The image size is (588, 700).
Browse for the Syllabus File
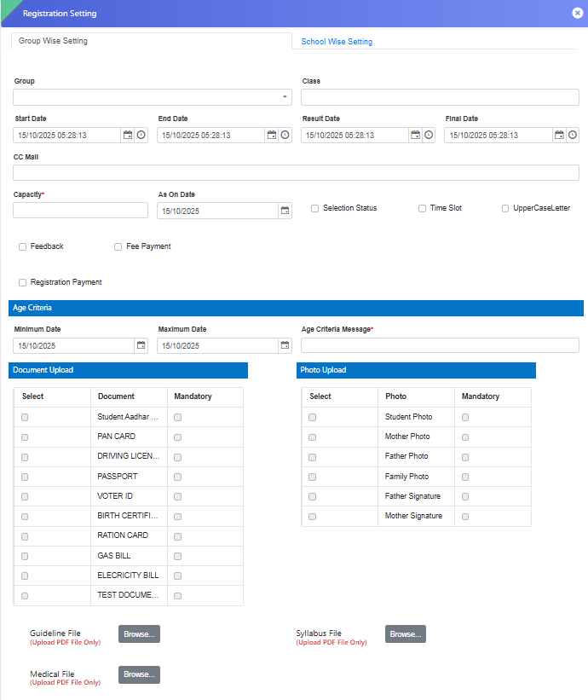[x=405, y=634]
